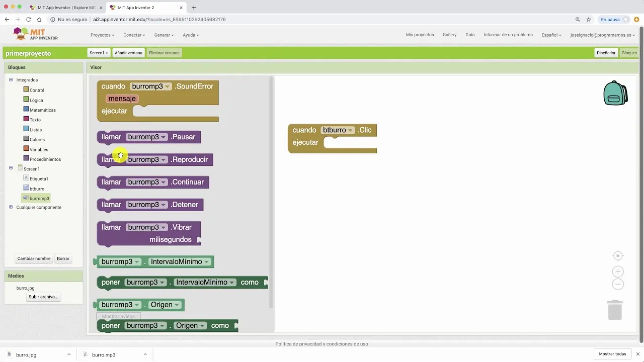Open component dropdown on Reproducir block
This screenshot has width=644, height=362.
point(164,160)
